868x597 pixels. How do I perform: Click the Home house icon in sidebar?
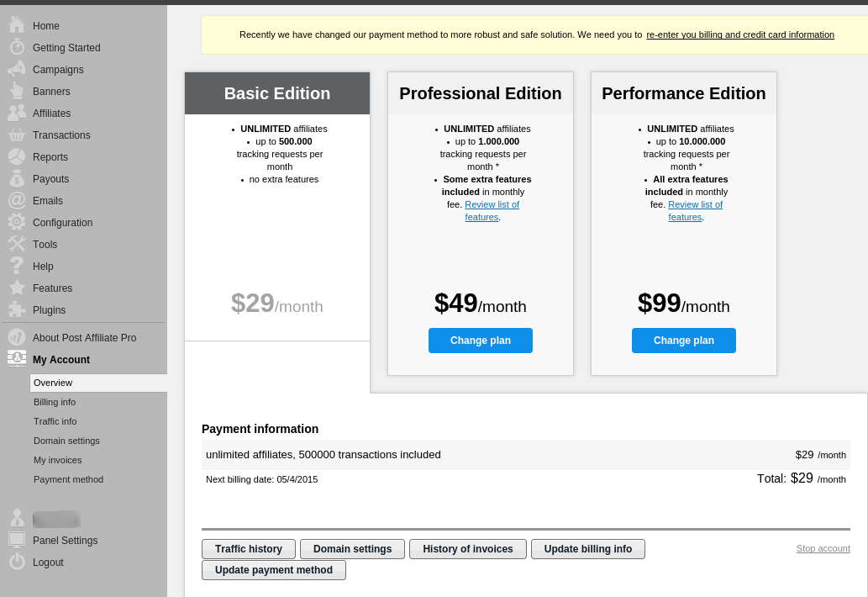16,25
